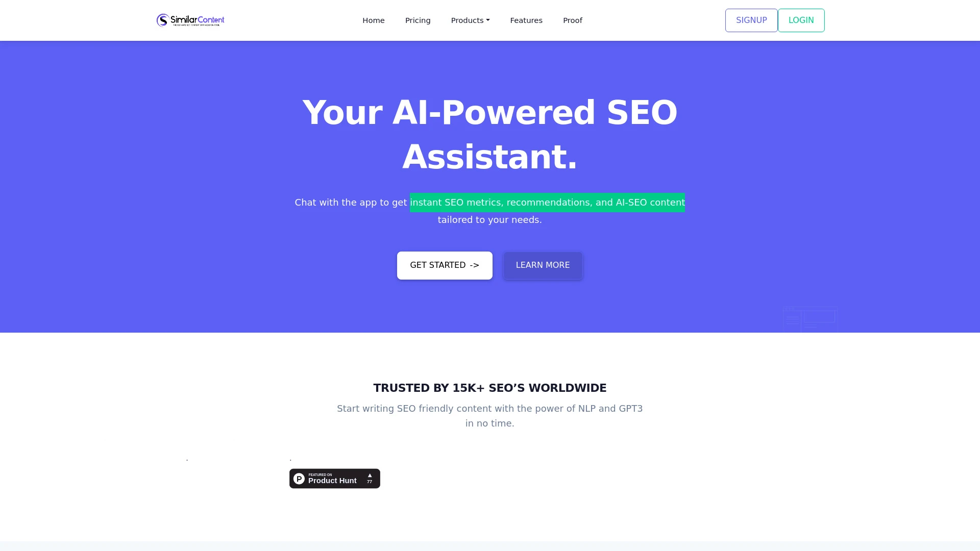
Task: Click the Pricing menu item
Action: click(x=418, y=20)
